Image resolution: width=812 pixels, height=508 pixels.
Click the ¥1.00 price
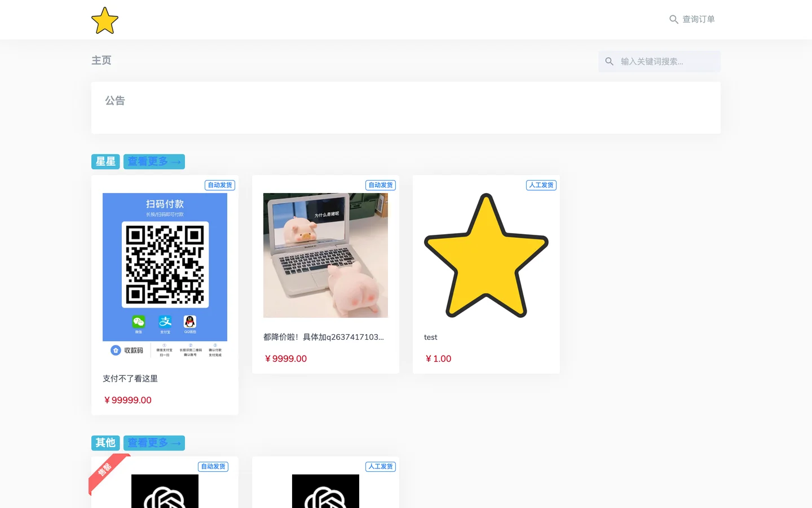click(x=438, y=359)
